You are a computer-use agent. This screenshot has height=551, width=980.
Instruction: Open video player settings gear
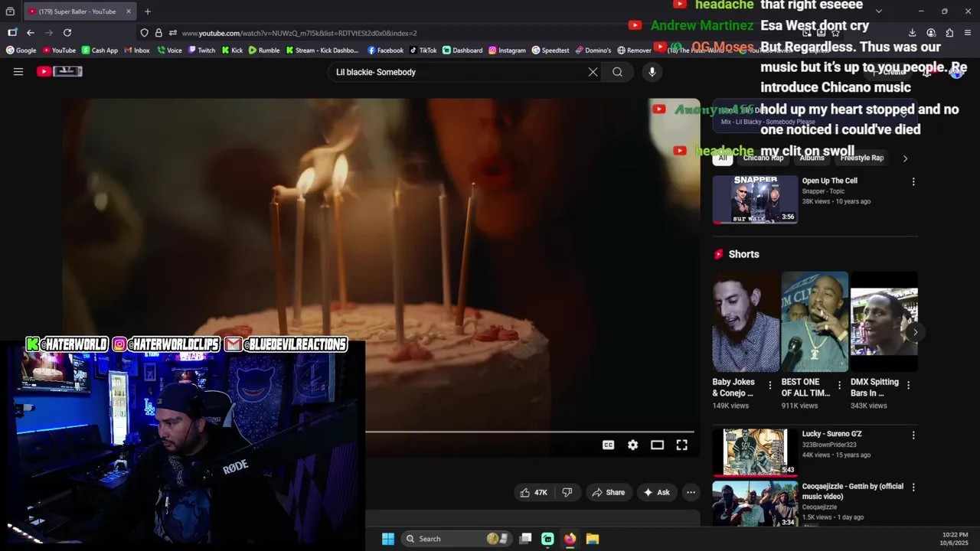pos(632,445)
